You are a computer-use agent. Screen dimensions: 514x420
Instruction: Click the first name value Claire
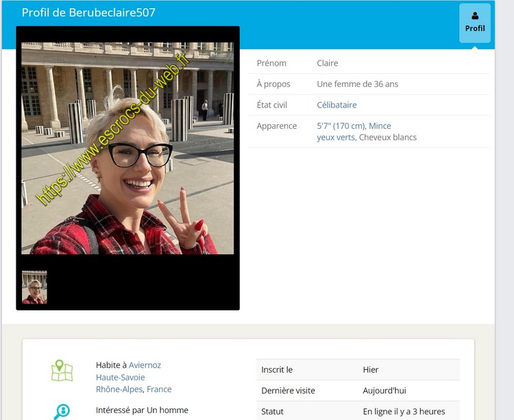(327, 63)
